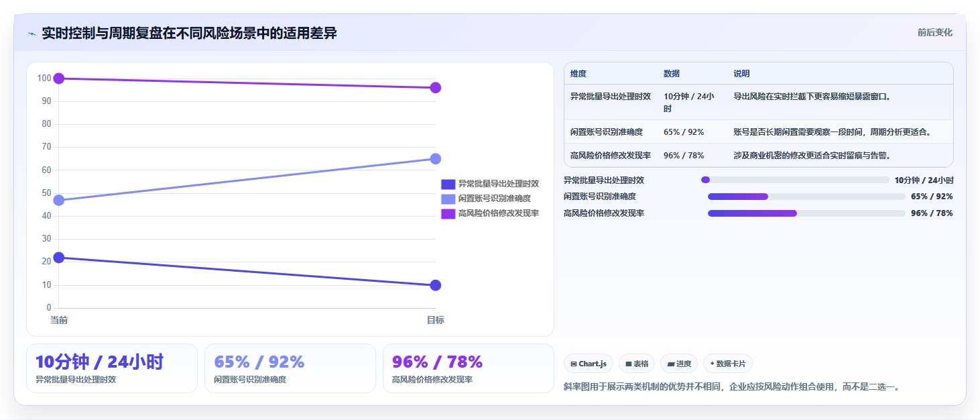Click the 数据卡片 tag pill
This screenshot has height=420, width=980.
(x=728, y=364)
